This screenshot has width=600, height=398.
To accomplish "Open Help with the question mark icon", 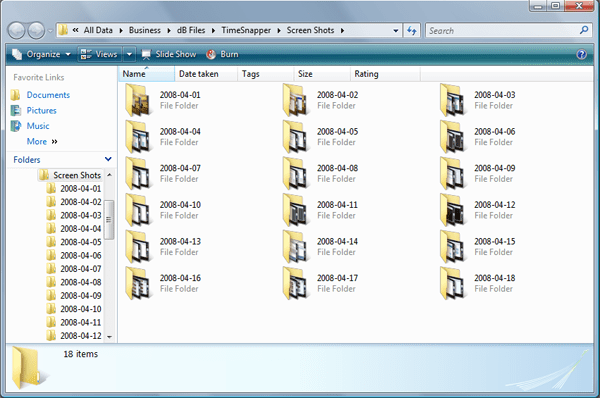I will (x=581, y=54).
